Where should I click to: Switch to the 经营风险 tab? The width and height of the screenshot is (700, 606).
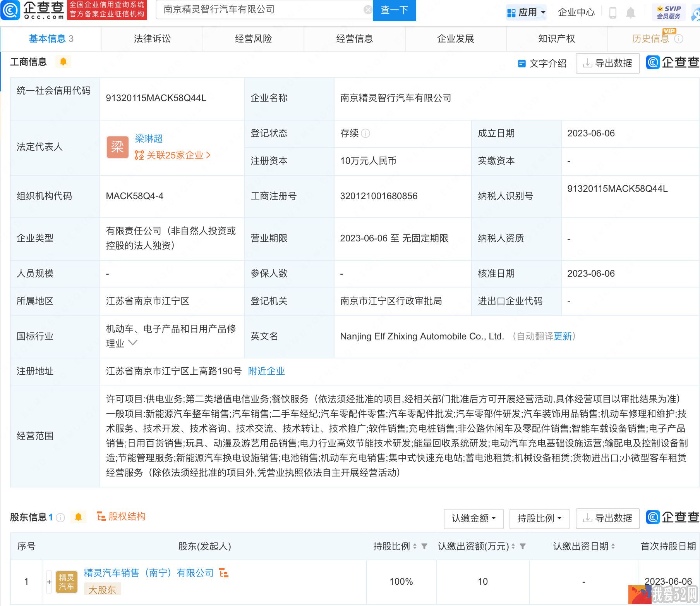click(253, 39)
